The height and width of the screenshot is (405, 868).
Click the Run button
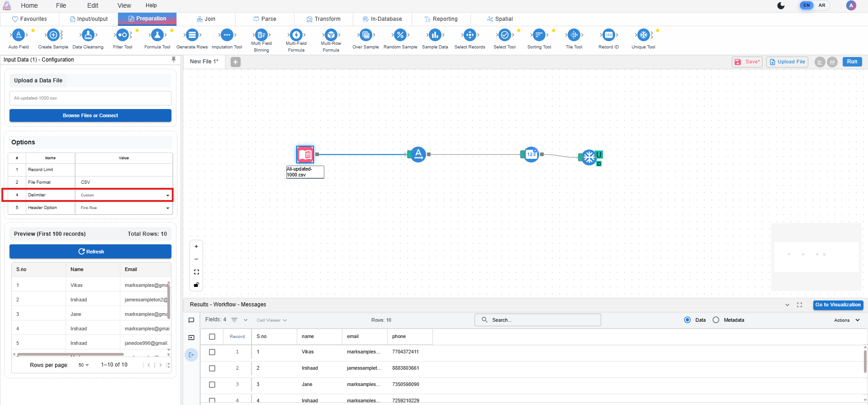(x=852, y=62)
